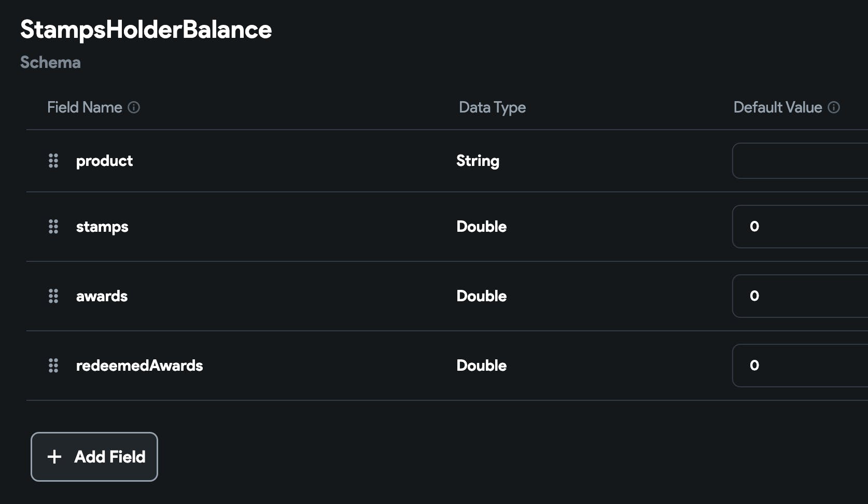This screenshot has height=504, width=868.
Task: Click the drag handle for the awards field
Action: 53,296
